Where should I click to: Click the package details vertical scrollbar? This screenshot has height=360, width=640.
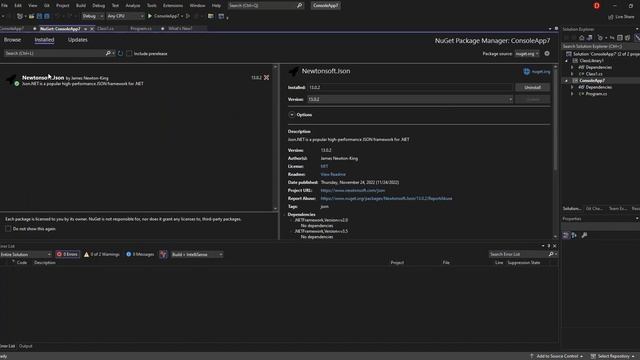point(555,151)
